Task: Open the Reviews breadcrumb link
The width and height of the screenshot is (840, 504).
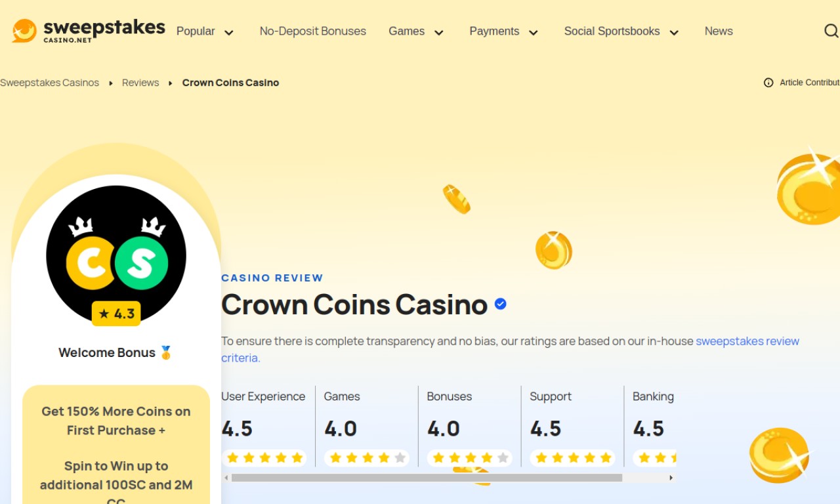Action: pos(140,83)
